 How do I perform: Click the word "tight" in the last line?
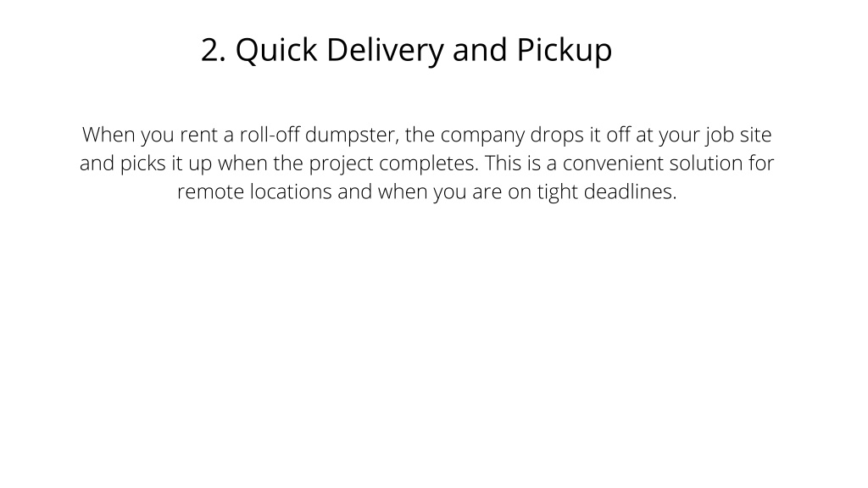[x=558, y=192]
